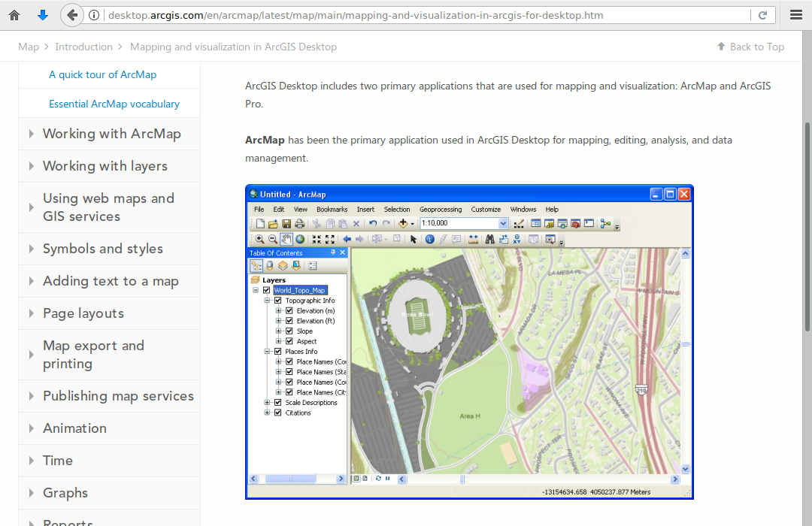Click the ArcMap Save disk icon
This screenshot has height=526, width=812.
[286, 224]
